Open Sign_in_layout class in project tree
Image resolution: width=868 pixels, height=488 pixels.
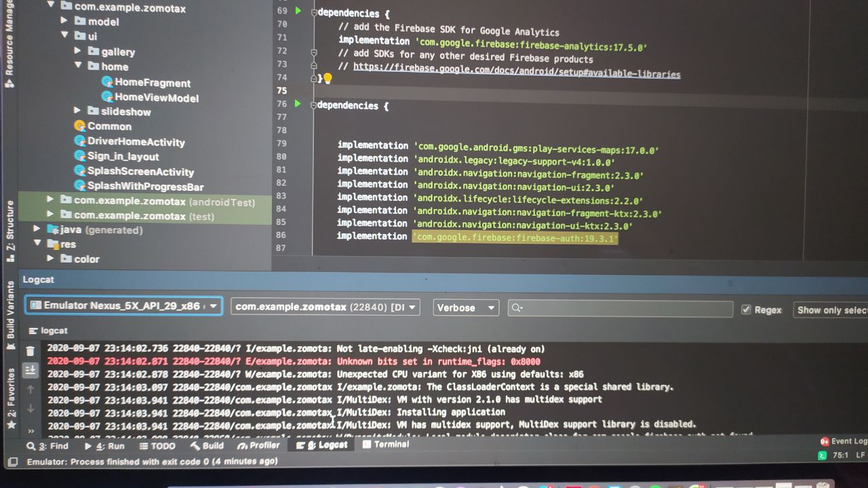(116, 156)
